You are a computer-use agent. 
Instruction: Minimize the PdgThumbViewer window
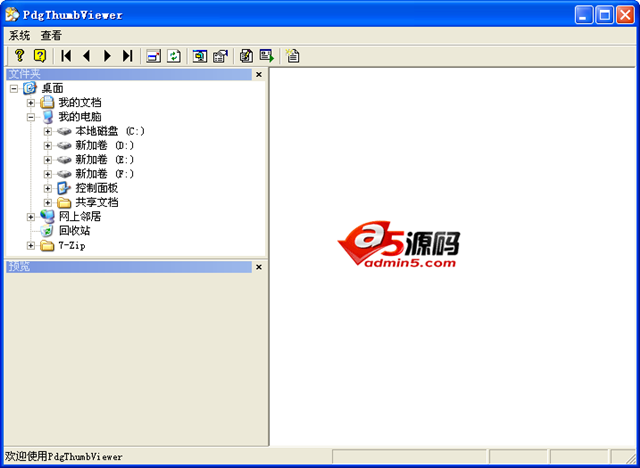coord(584,15)
